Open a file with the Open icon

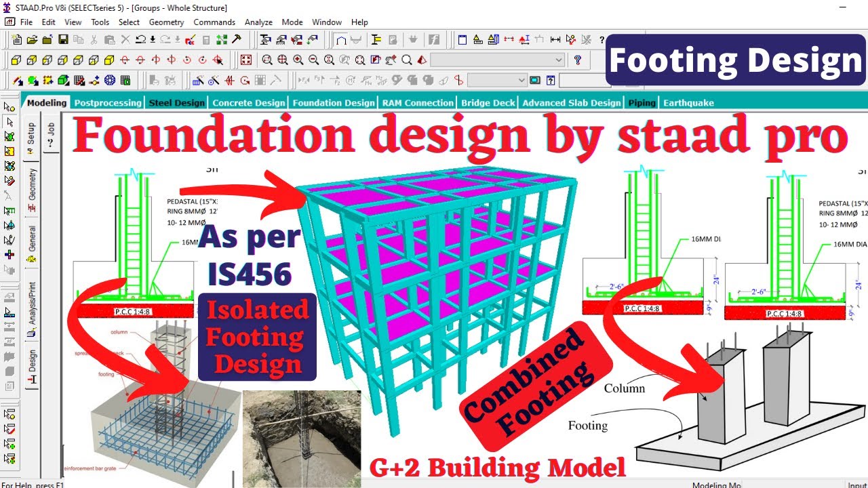coord(32,39)
